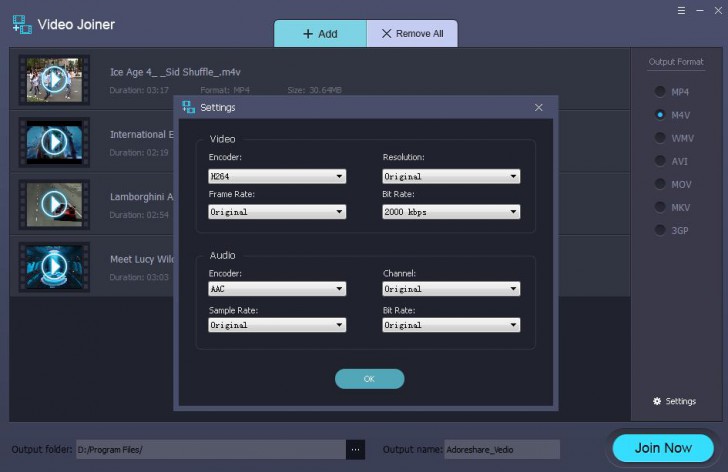Click the Settings dialog logo icon
Viewport: 728px width, 472px height.
point(188,107)
